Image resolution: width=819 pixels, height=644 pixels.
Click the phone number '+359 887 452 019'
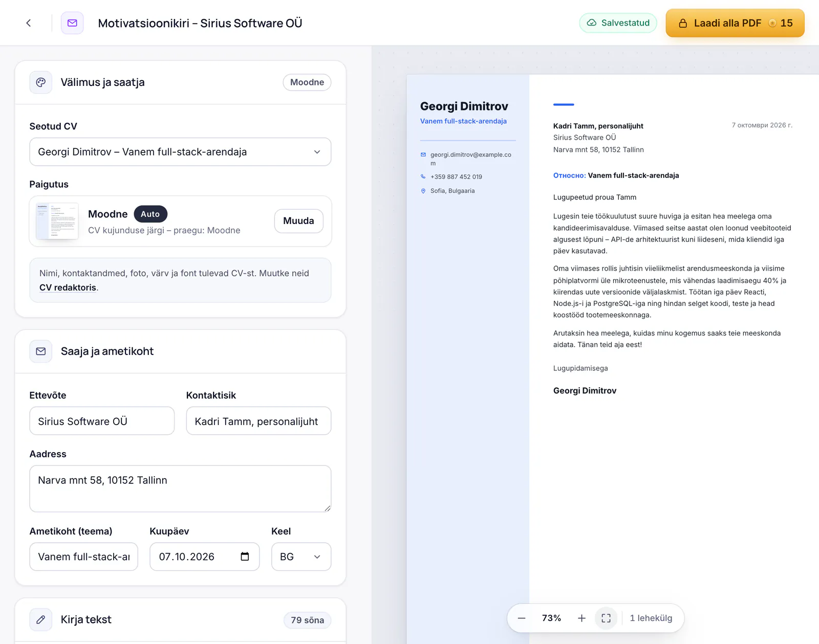click(x=456, y=177)
